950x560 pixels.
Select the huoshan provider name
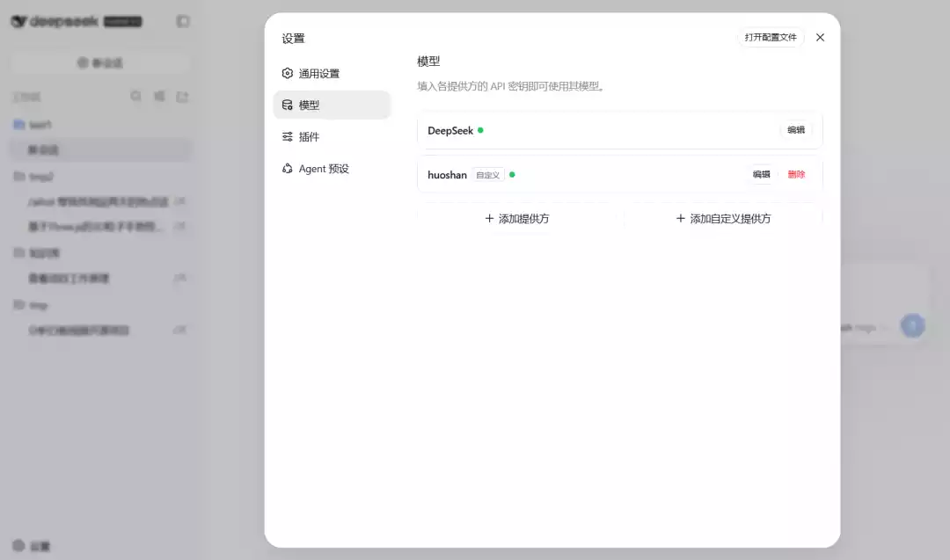point(447,174)
